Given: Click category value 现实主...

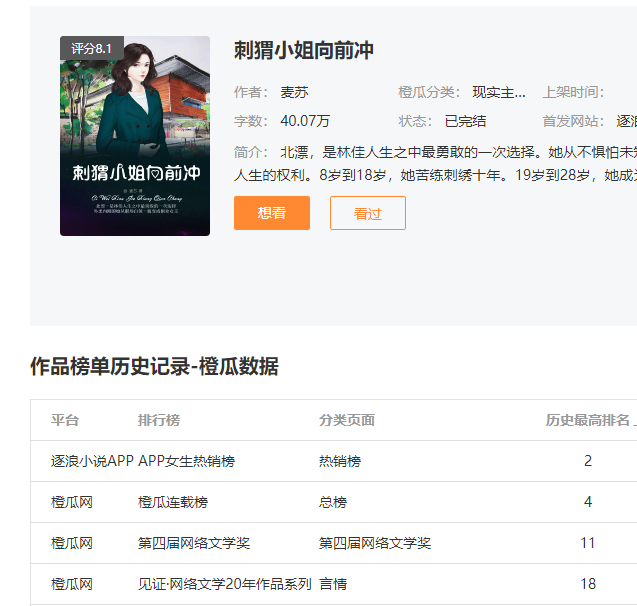Looking at the screenshot, I should [x=499, y=92].
